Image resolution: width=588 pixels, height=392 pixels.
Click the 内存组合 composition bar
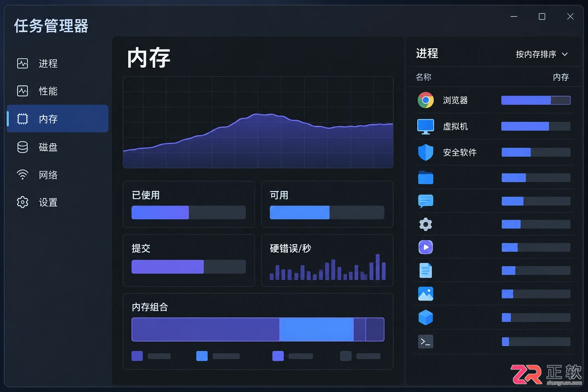pyautogui.click(x=258, y=329)
